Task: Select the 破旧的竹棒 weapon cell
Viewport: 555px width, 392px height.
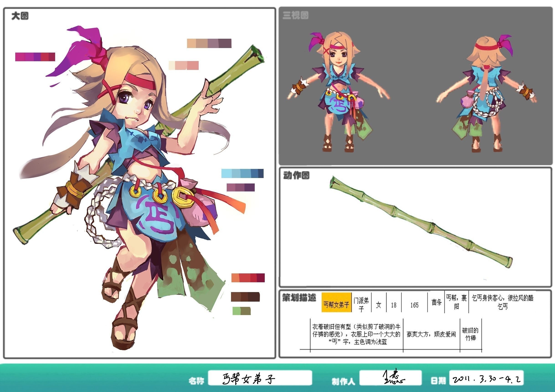Action: [470, 334]
